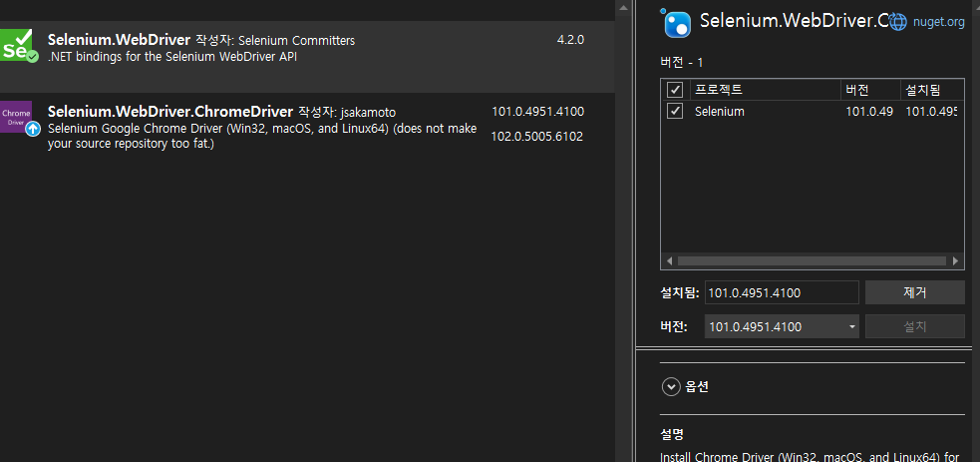Click Selenium.WebDriver.ChromeDriver package title
The height and width of the screenshot is (462, 980).
pos(170,112)
